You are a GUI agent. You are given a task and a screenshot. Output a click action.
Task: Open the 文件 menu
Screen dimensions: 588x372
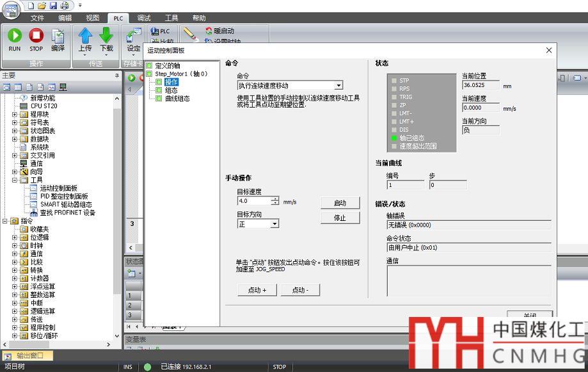point(37,18)
